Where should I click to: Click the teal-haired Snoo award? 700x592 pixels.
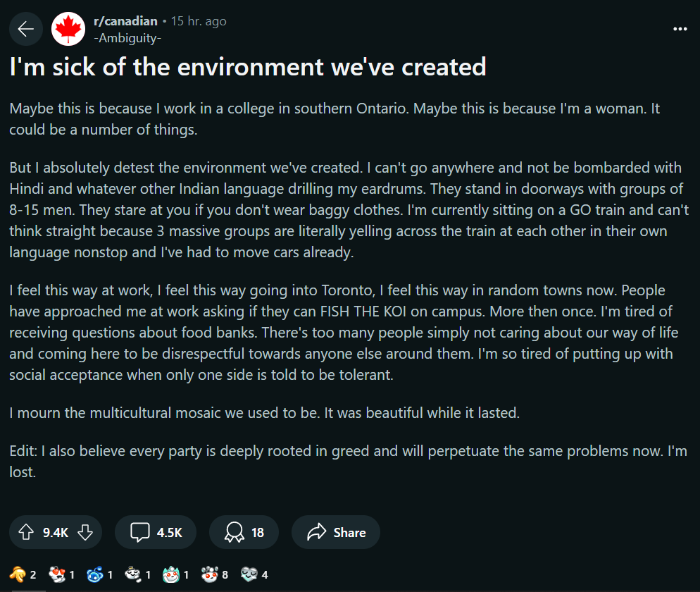[171, 574]
